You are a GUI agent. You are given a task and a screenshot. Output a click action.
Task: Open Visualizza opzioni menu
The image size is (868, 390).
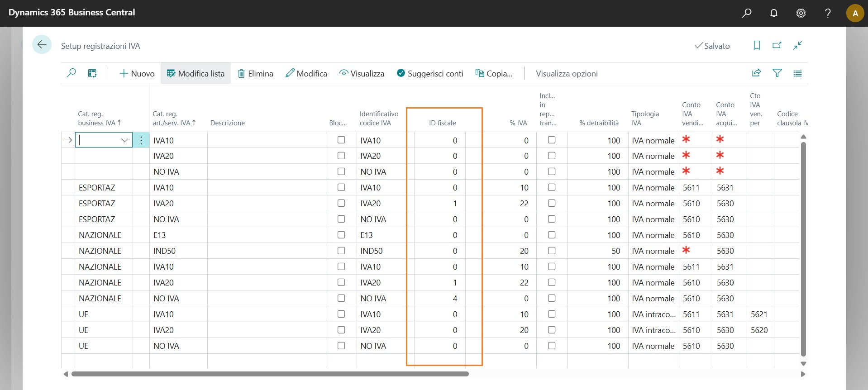pyautogui.click(x=567, y=73)
